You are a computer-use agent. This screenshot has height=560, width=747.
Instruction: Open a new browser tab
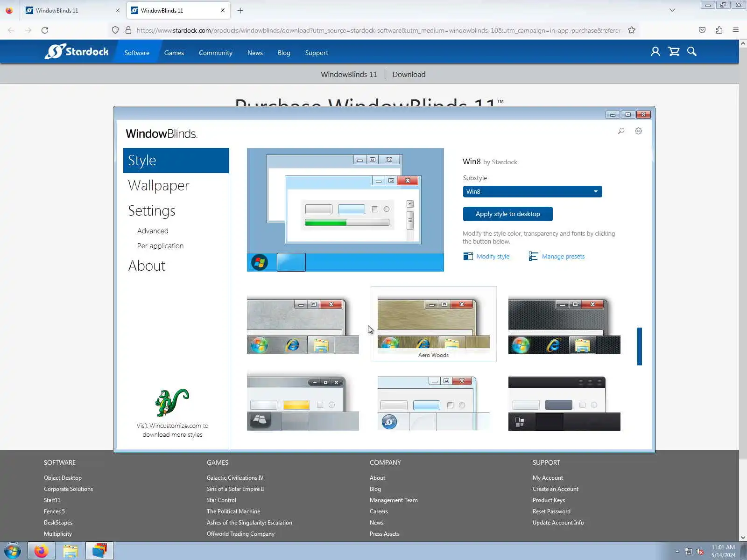[240, 10]
